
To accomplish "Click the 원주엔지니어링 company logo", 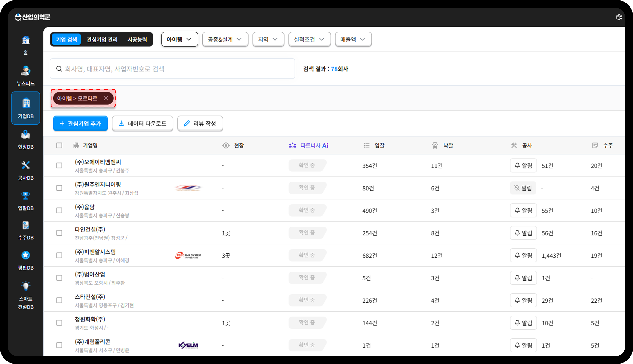I will [x=188, y=188].
